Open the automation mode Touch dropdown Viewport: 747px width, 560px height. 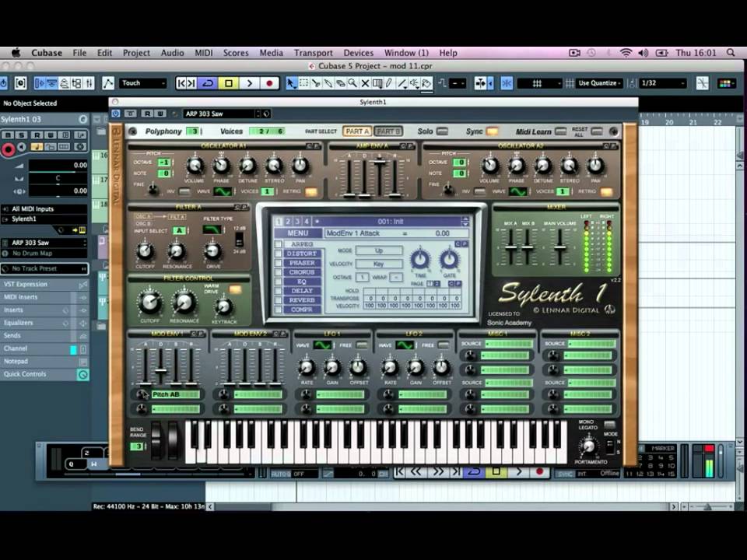pyautogui.click(x=142, y=83)
